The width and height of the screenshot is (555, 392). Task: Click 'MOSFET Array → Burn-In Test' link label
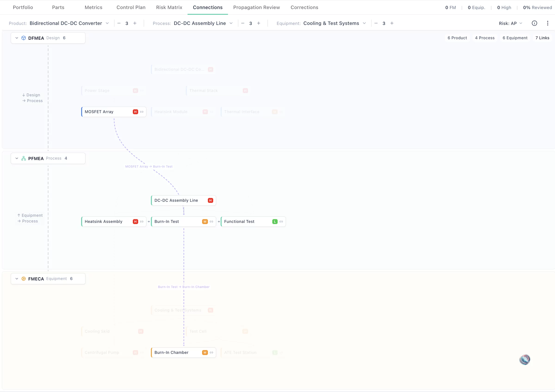tap(149, 166)
